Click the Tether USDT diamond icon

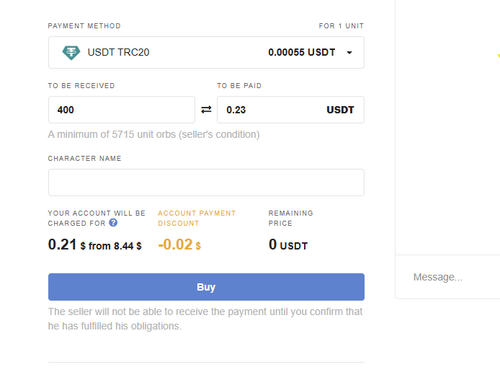(x=71, y=52)
